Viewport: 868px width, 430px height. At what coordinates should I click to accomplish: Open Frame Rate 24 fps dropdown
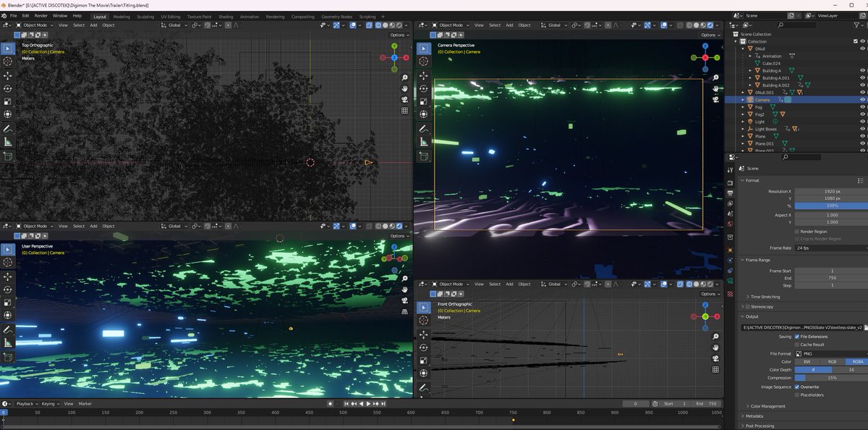click(831, 248)
